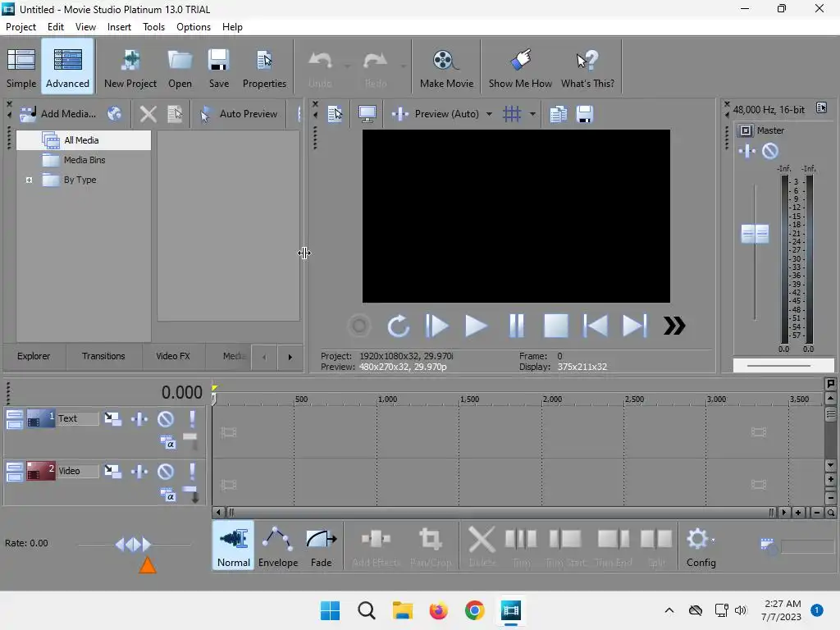Open Track Motion for Video track
The image size is (840, 630).
[x=112, y=472]
